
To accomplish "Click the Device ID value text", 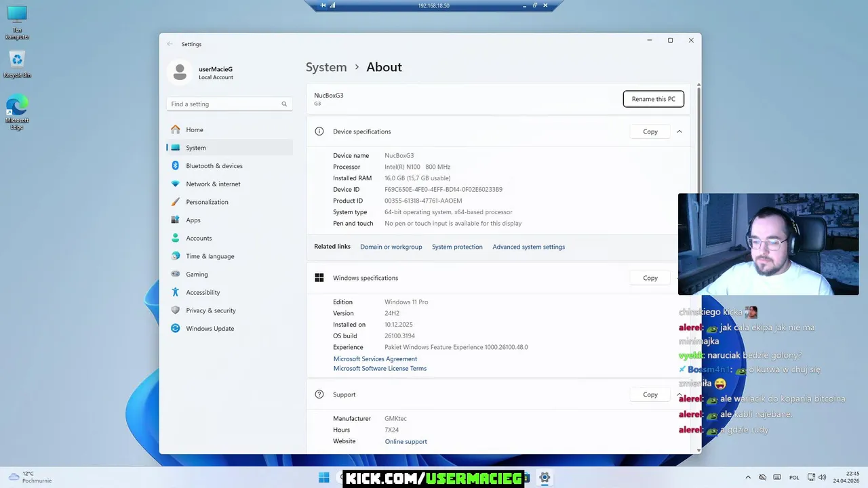I will click(443, 190).
